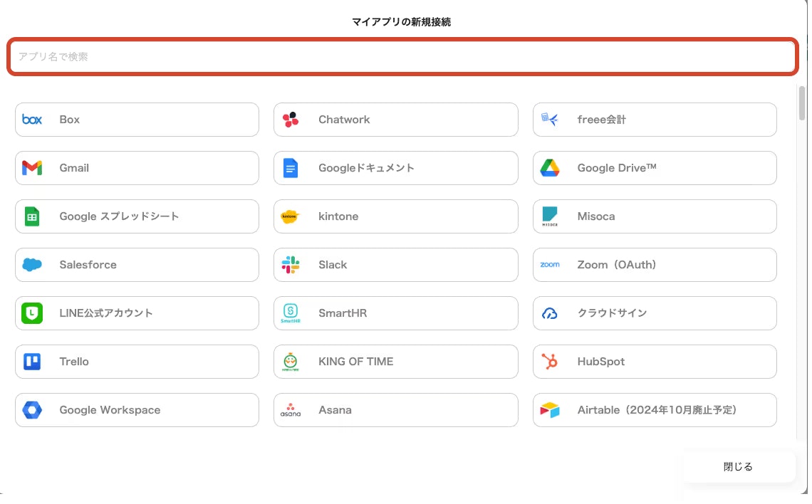812x504 pixels.
Task: Pick the SmartHR app card
Action: click(395, 313)
